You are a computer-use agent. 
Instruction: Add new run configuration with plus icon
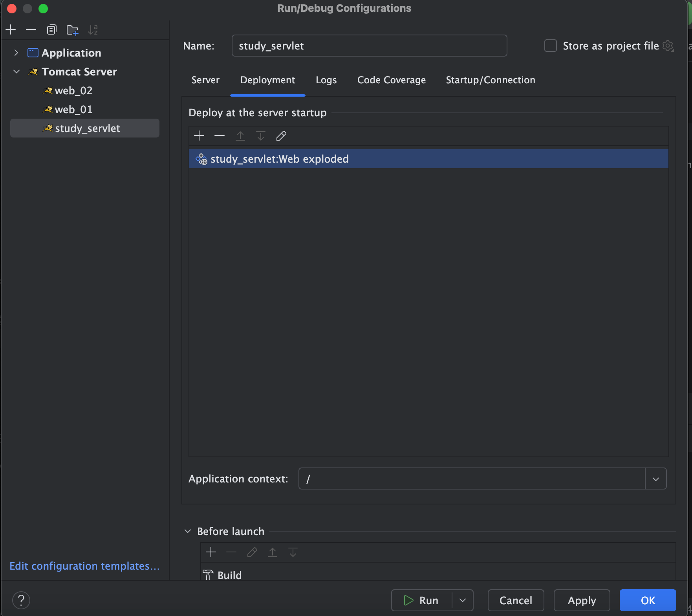coord(11,29)
